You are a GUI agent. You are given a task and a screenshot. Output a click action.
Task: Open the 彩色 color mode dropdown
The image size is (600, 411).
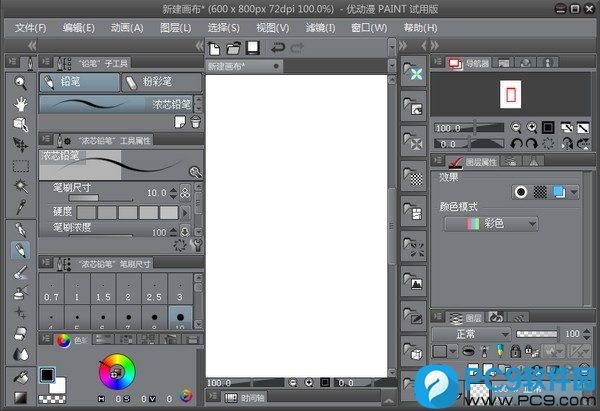pos(491,224)
